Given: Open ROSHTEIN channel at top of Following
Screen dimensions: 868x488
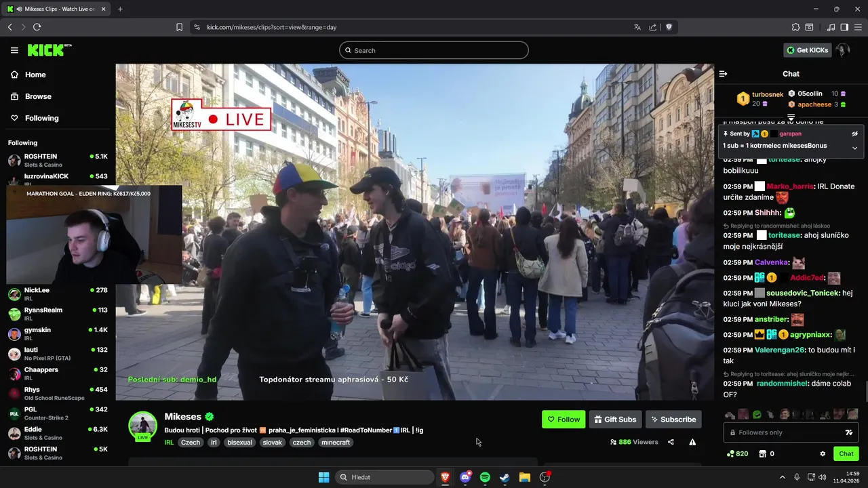Looking at the screenshot, I should 58,160.
